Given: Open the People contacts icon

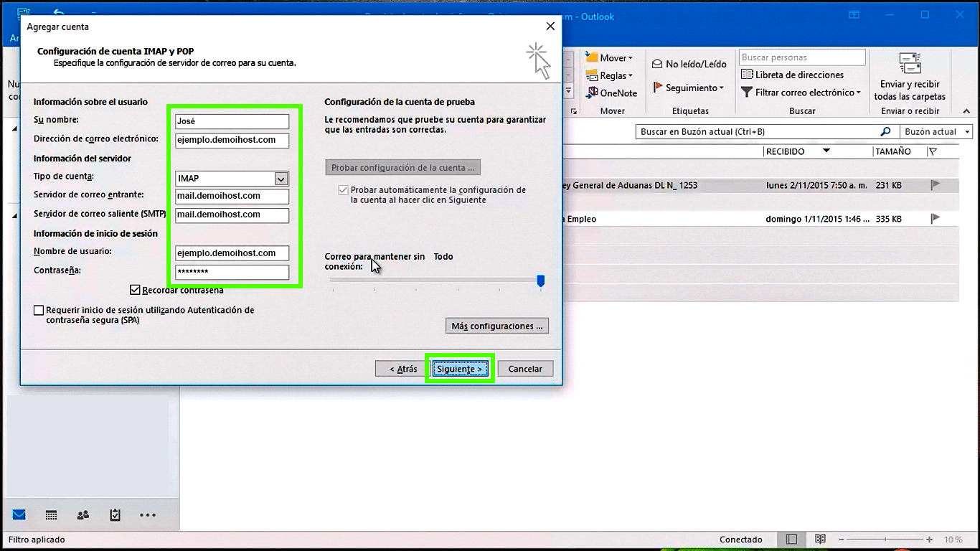Looking at the screenshot, I should (x=83, y=515).
